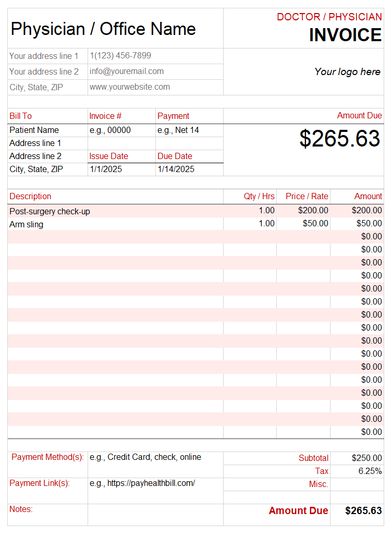This screenshot has height=536, width=392.
Task: Click the payment terms 'e.g., Net 14' cell
Action: tap(178, 130)
